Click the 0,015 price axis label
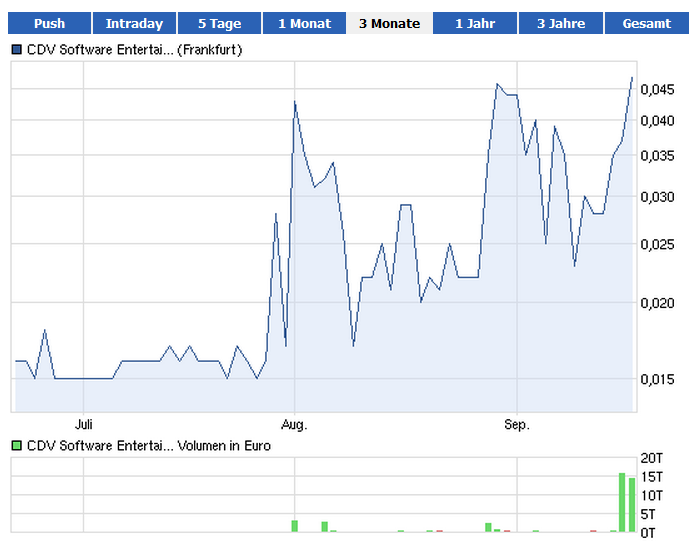697x542 pixels. click(657, 379)
